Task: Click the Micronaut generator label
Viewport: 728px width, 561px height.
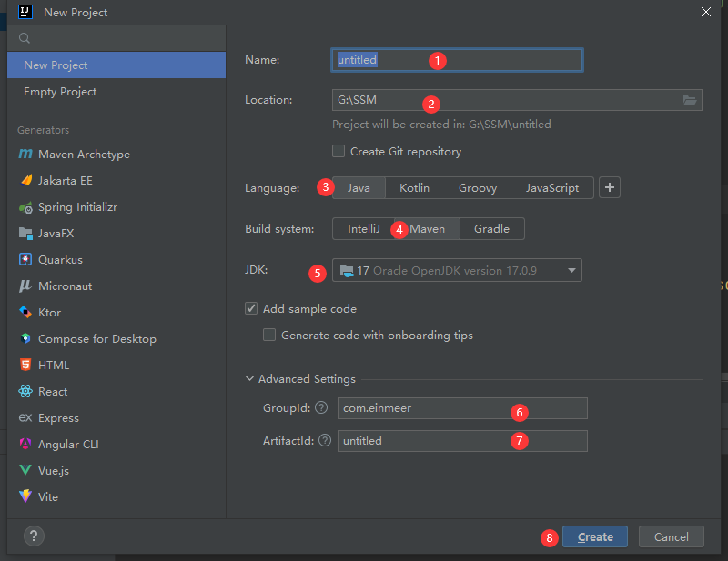Action: 65,286
